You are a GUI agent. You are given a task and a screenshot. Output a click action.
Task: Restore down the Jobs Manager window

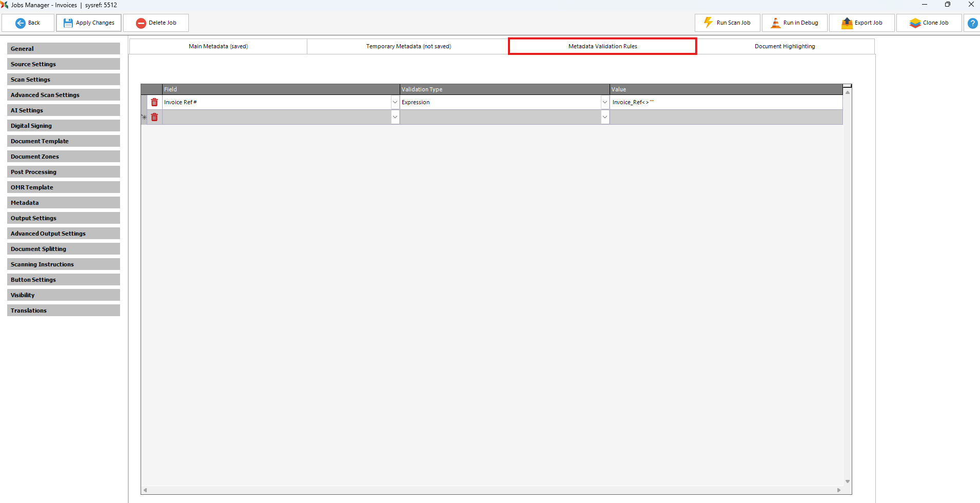[x=948, y=5]
